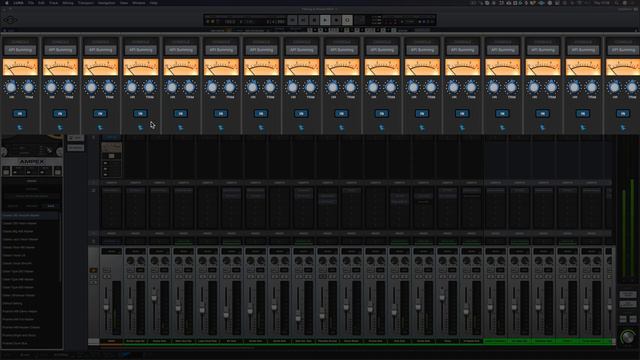The height and width of the screenshot is (360, 640).
Task: Open the View menu
Action: (124, 2)
